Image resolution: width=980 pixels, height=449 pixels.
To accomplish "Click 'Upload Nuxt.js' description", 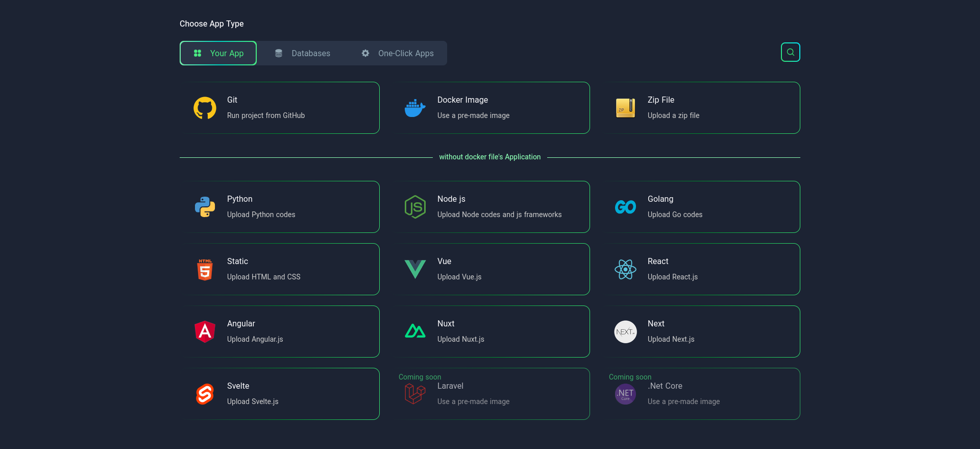I will pyautogui.click(x=461, y=339).
